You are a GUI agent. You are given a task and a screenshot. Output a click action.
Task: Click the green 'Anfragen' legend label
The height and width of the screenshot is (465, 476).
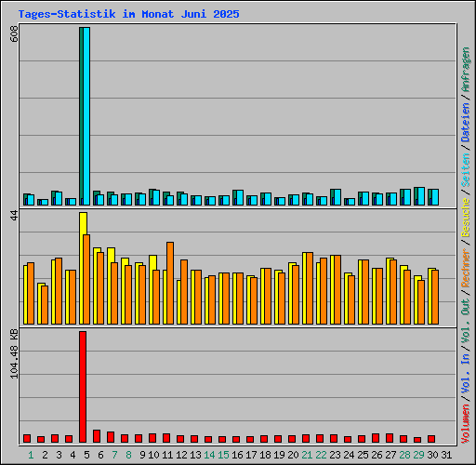point(466,70)
